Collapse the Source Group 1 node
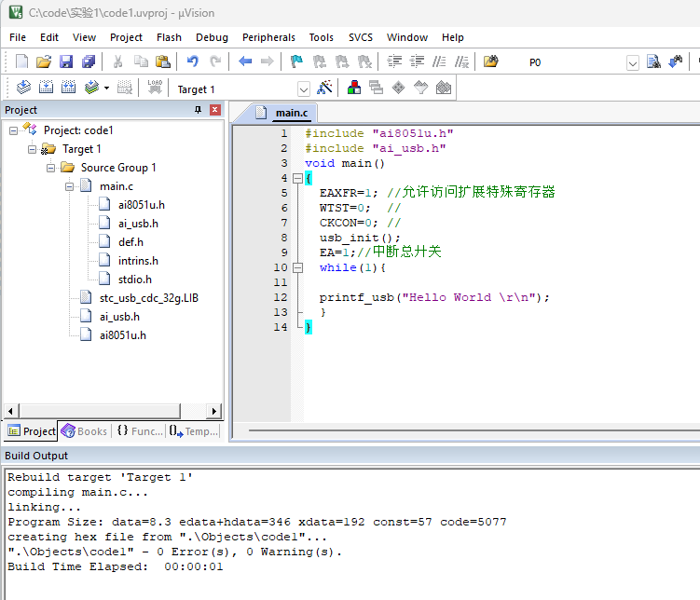The height and width of the screenshot is (600, 700). (x=51, y=169)
